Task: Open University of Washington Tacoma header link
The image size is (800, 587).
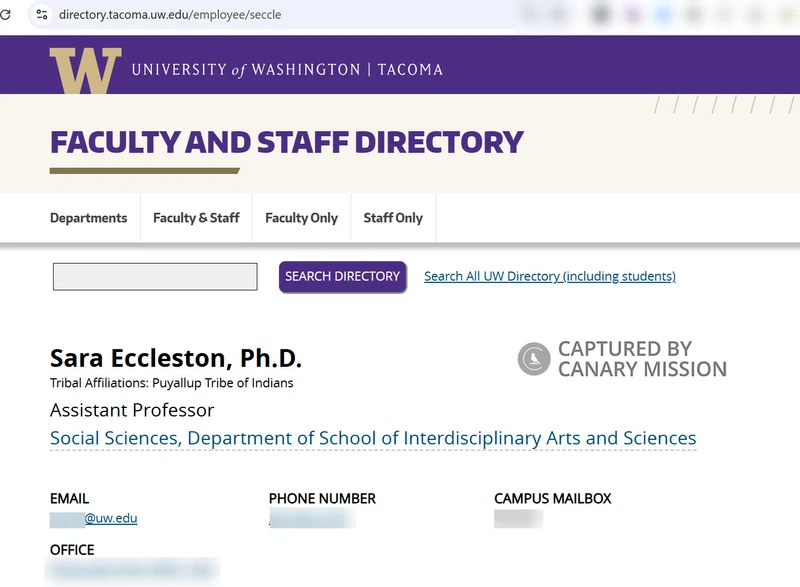Action: pos(287,70)
